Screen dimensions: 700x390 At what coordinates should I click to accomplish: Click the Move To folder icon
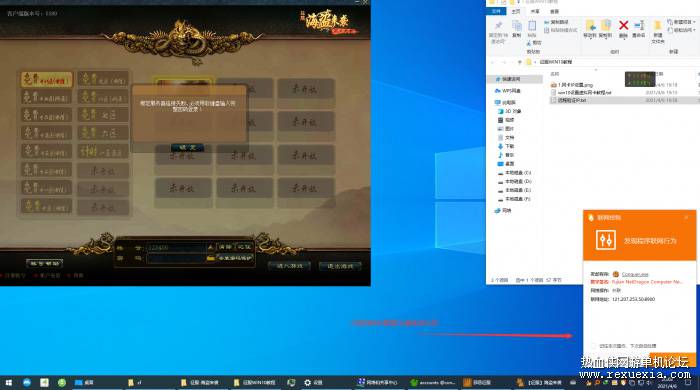(590, 25)
